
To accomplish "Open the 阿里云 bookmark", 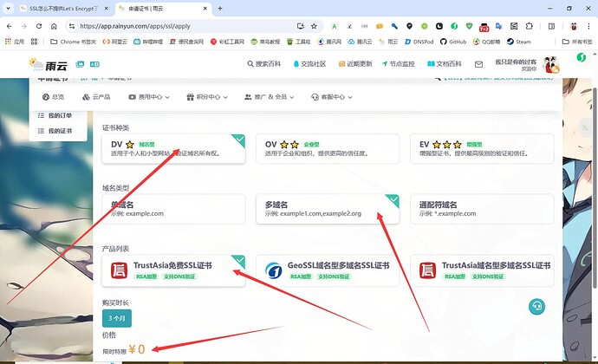I will click(115, 42).
